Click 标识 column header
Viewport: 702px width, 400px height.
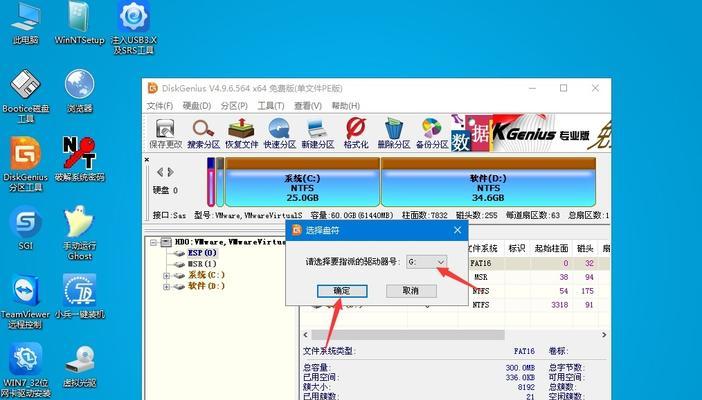(517, 248)
